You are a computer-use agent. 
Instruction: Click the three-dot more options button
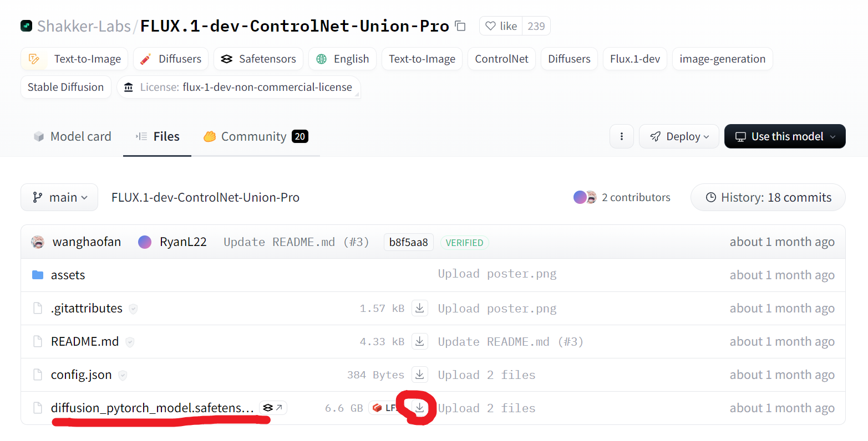click(x=622, y=136)
